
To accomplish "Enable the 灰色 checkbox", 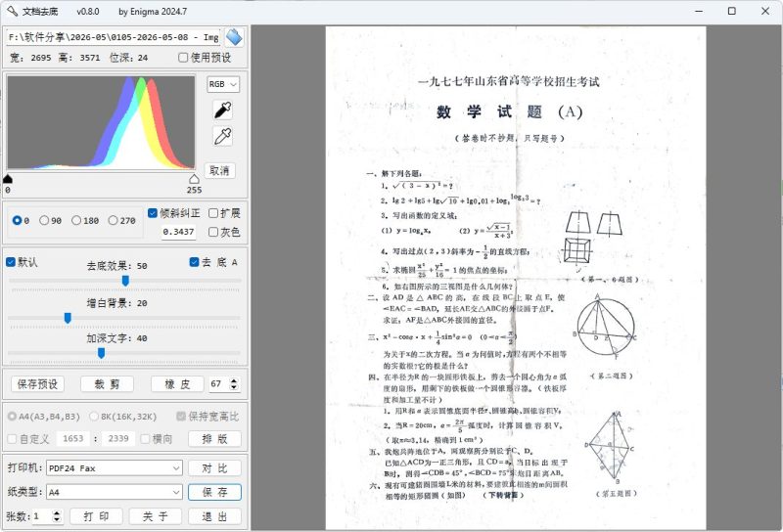I will [x=213, y=232].
